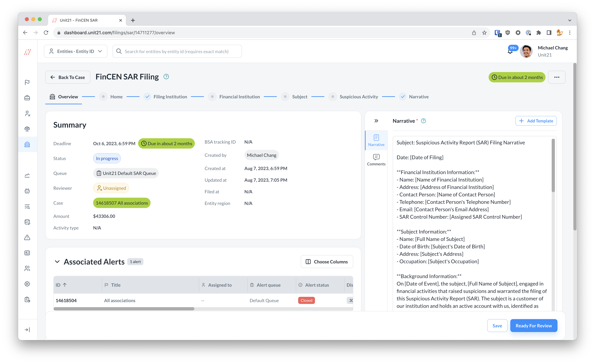The width and height of the screenshot is (595, 364).
Task: Open the three-dot more options menu
Action: [556, 77]
